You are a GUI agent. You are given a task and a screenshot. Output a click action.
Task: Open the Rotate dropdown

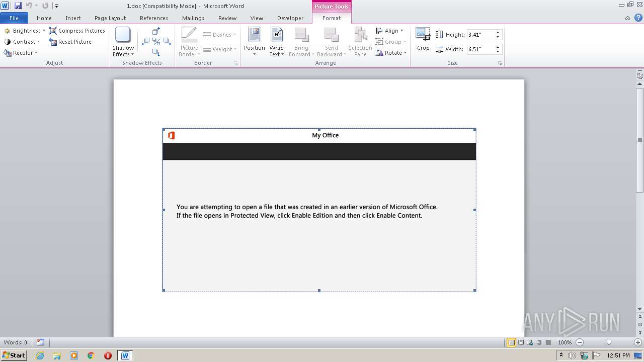click(x=391, y=53)
